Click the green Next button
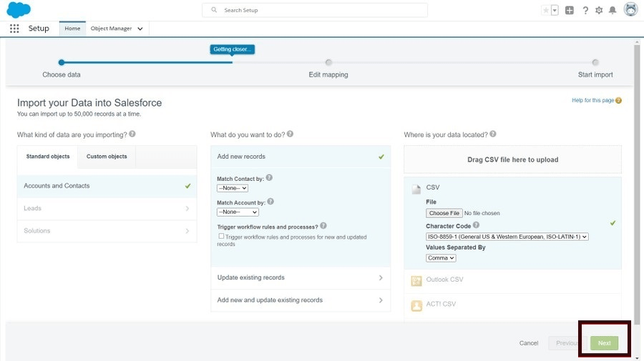 click(x=604, y=343)
